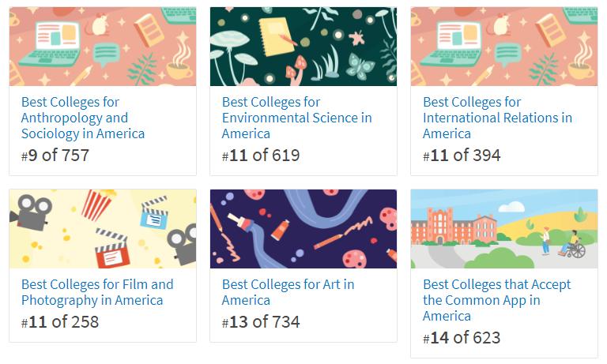This screenshot has width=607, height=364.
Task: Open Best Colleges that Accept Common App link
Action: coord(496,300)
